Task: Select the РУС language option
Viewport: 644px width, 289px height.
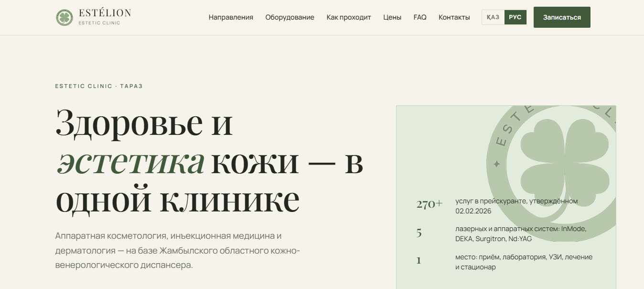Action: (515, 17)
